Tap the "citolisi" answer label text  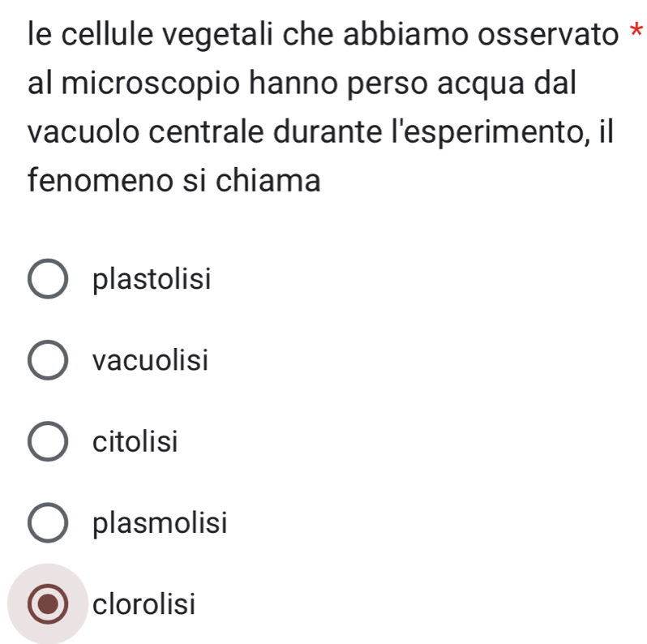[135, 442]
